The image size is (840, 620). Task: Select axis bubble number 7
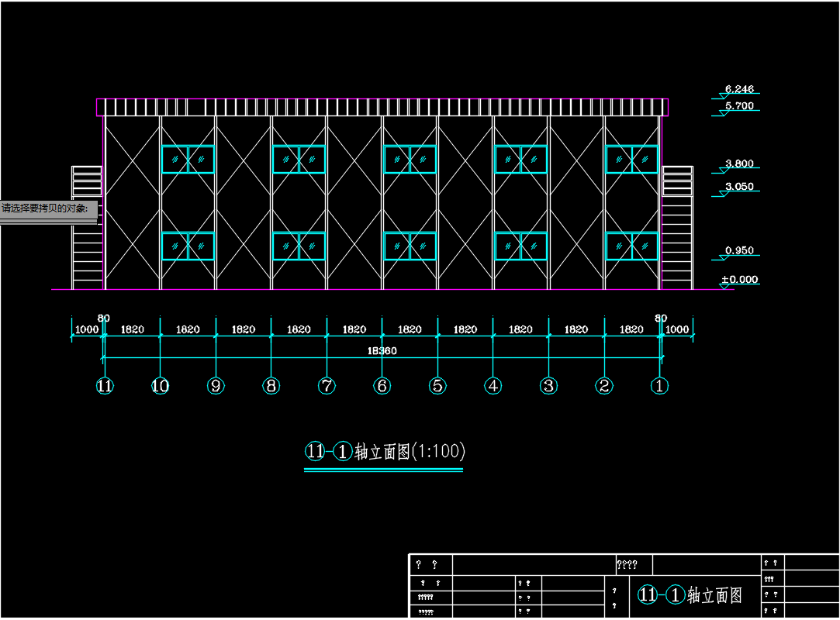(x=327, y=385)
